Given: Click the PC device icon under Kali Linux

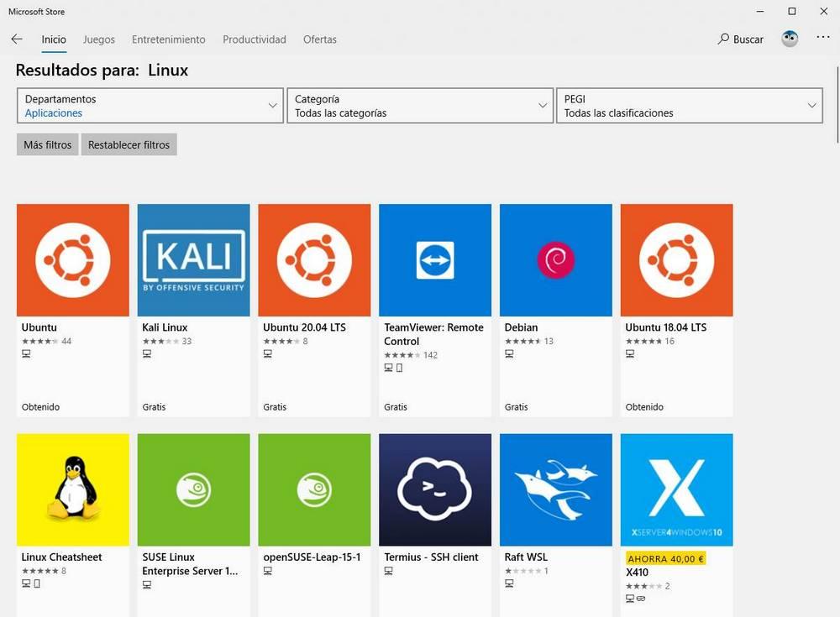Looking at the screenshot, I should pos(147,353).
